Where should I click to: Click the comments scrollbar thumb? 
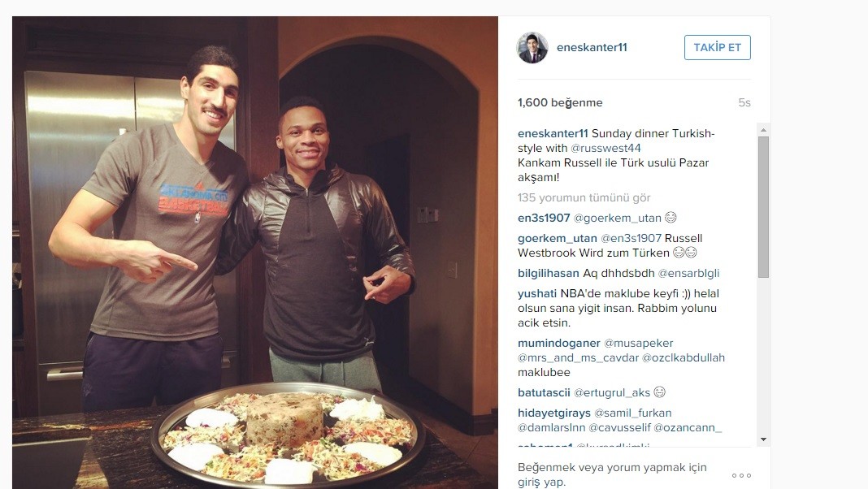pyautogui.click(x=763, y=207)
